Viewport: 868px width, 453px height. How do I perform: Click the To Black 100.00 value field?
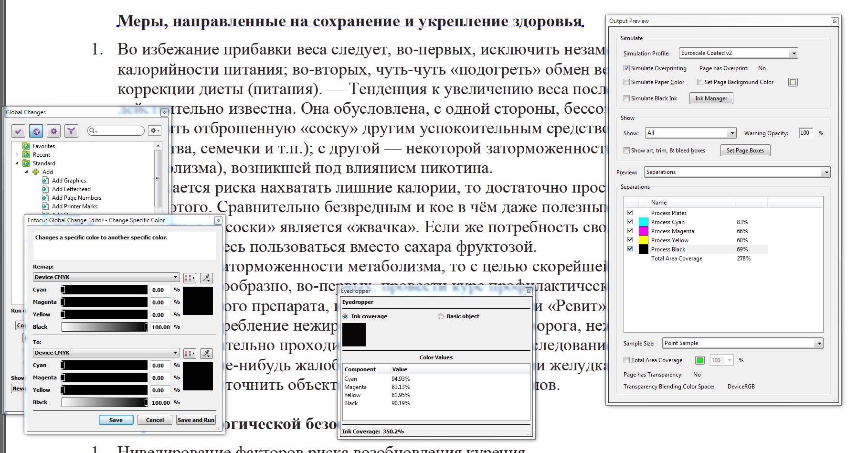pyautogui.click(x=161, y=403)
